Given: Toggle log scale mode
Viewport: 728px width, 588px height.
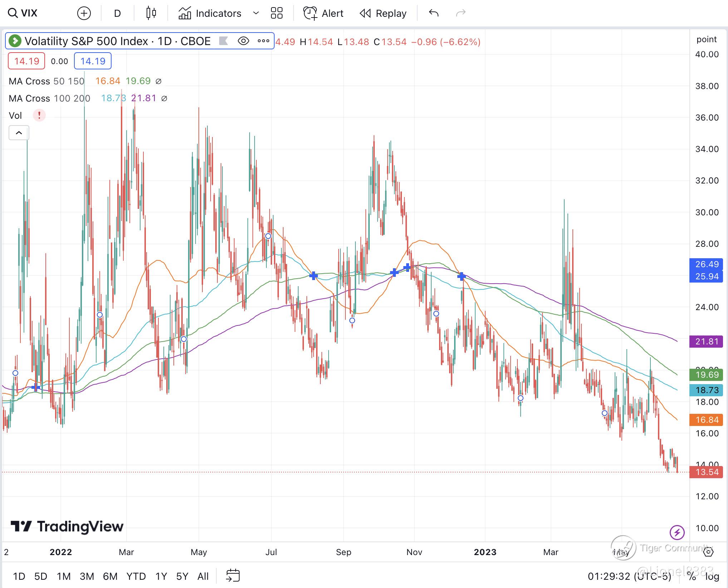Looking at the screenshot, I should click(x=712, y=576).
